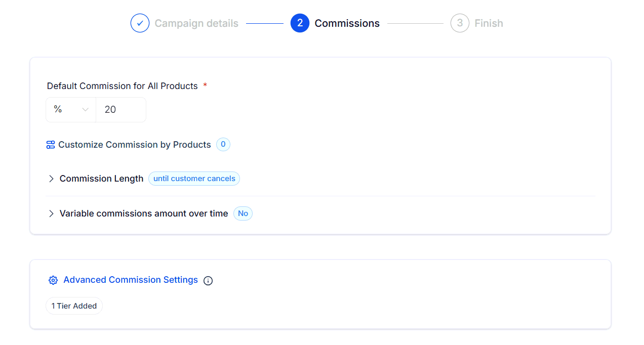Click the '1 Tier Added' badge
This screenshot has width=644, height=345.
tap(74, 306)
